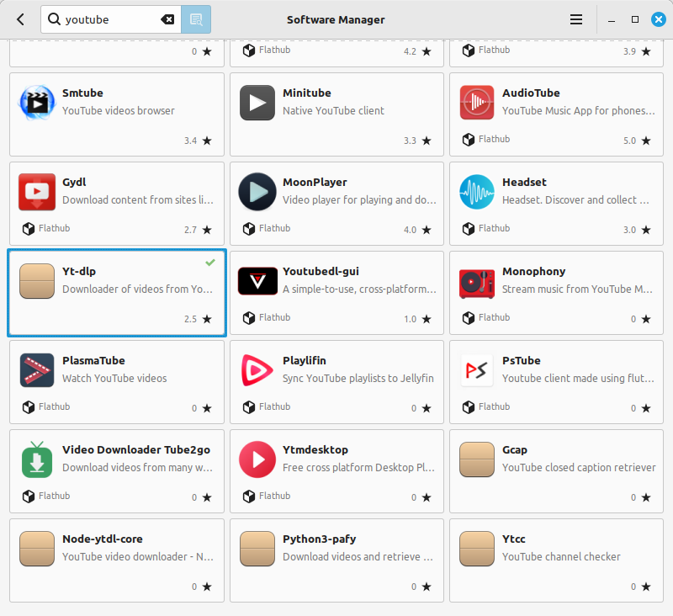Click Flathub cube icon on PsTube card
The image size is (673, 616).
[469, 407]
